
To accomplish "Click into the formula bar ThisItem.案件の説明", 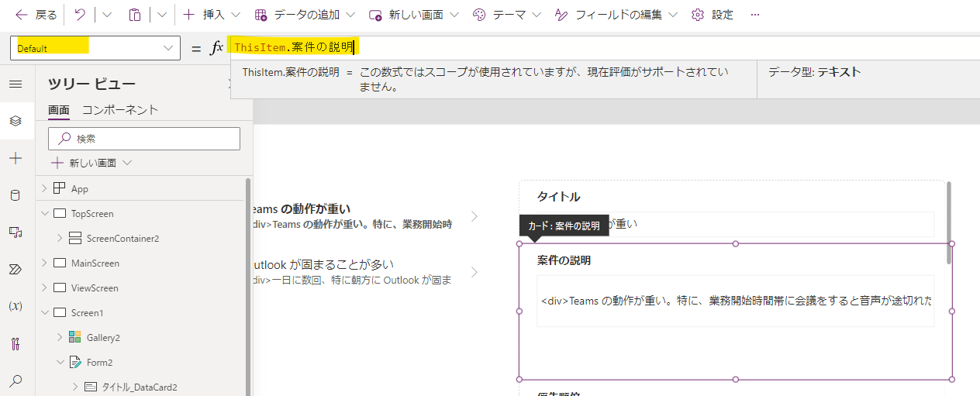I will point(605,47).
